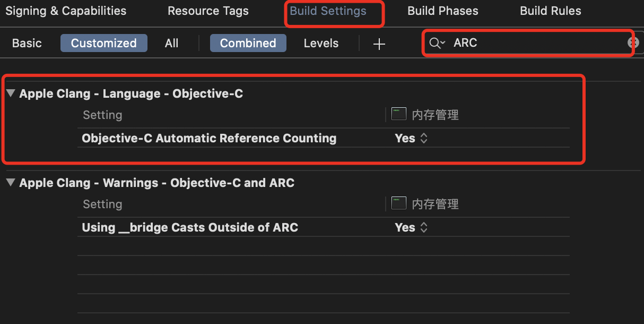
Task: Click target icon in Warnings section header
Action: pos(399,203)
